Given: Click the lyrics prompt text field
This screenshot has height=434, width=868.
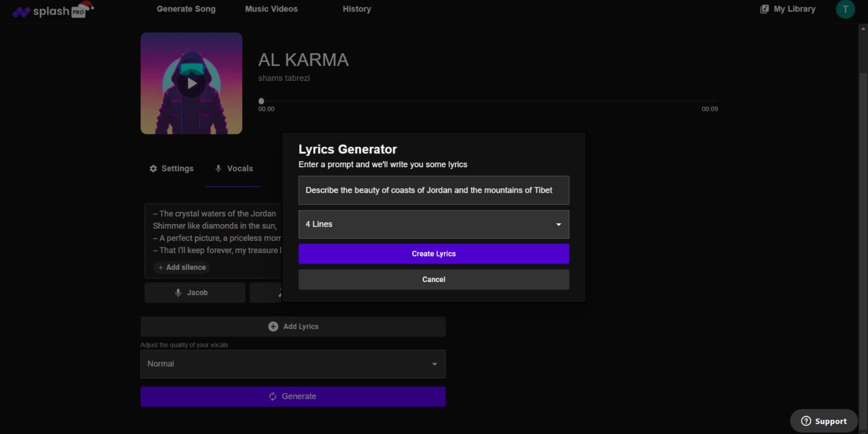Looking at the screenshot, I should [x=434, y=190].
